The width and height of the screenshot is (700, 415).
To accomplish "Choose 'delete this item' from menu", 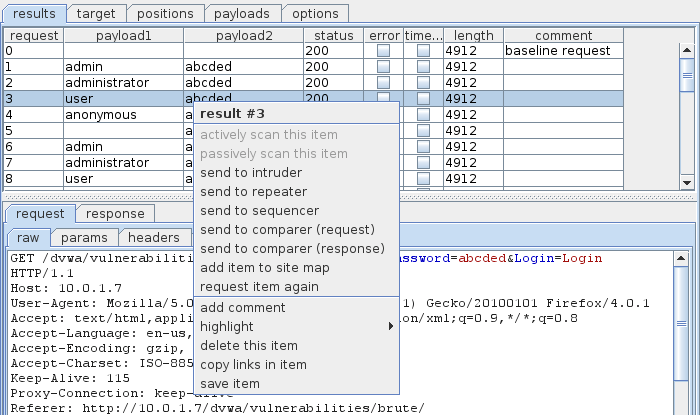I will (x=249, y=346).
